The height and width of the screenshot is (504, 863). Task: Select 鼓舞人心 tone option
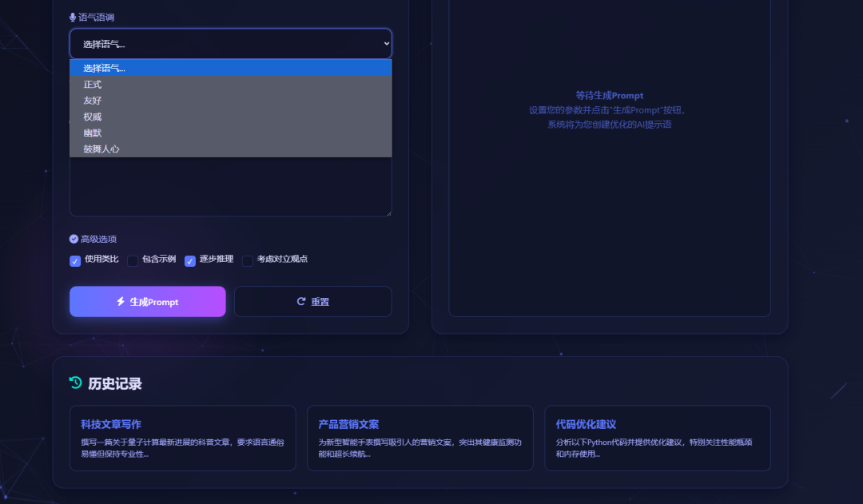[x=231, y=149]
